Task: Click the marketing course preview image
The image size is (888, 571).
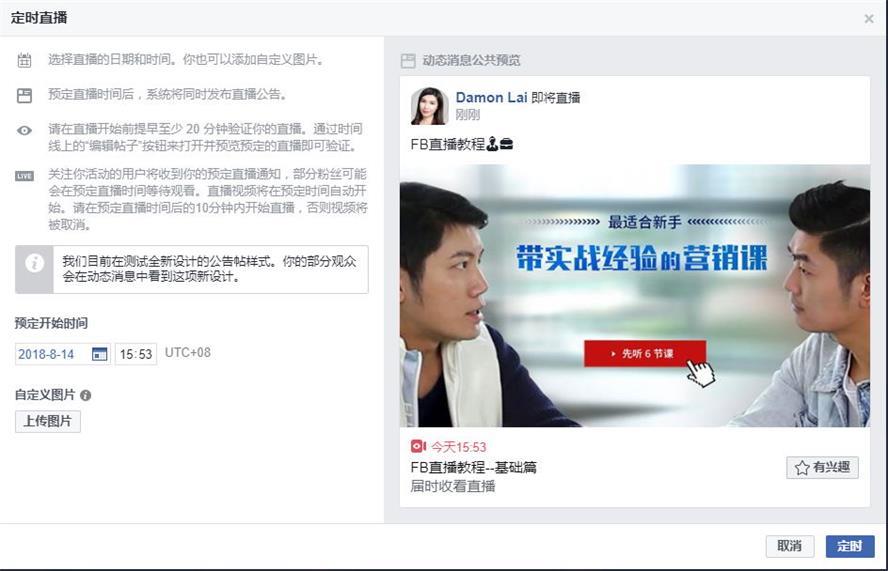Action: 634,295
